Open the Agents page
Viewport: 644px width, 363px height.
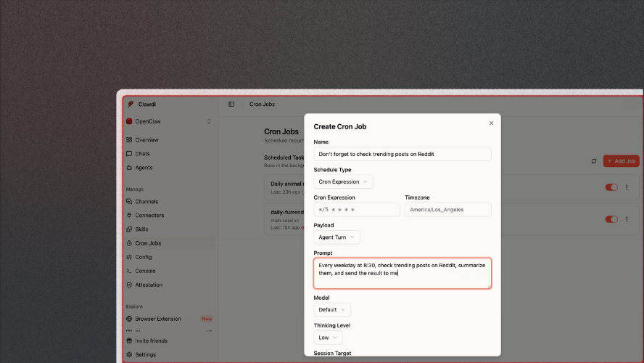169,168
